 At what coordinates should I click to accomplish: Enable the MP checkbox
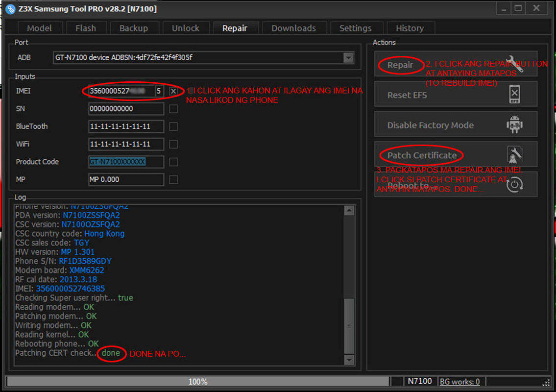[x=173, y=180]
